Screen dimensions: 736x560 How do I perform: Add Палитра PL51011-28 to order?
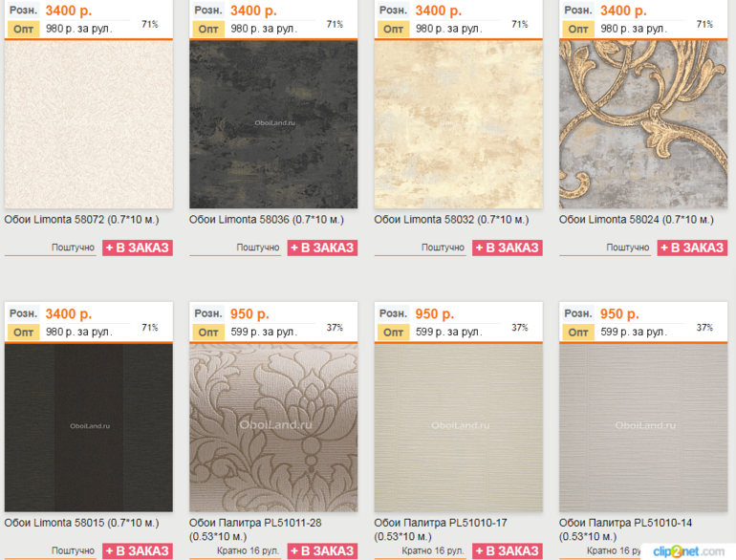pos(322,551)
